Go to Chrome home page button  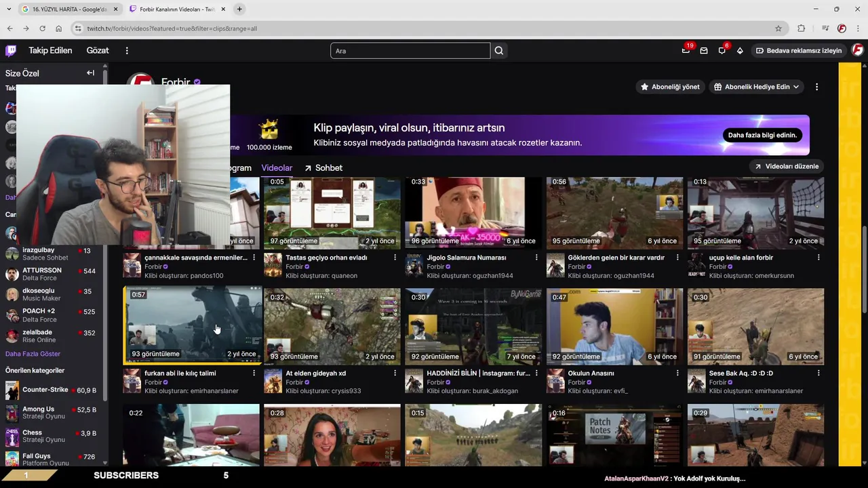[58, 28]
